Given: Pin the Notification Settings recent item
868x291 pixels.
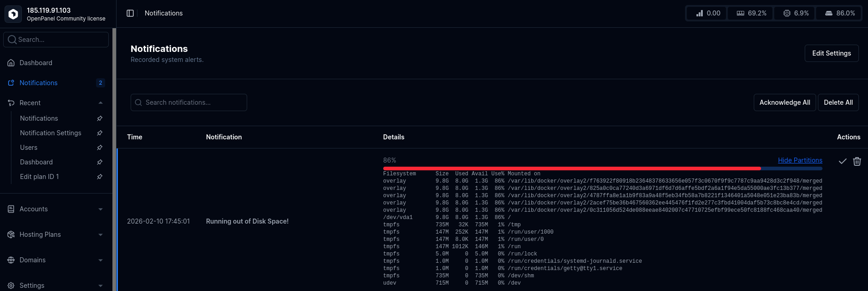Looking at the screenshot, I should click(x=100, y=133).
